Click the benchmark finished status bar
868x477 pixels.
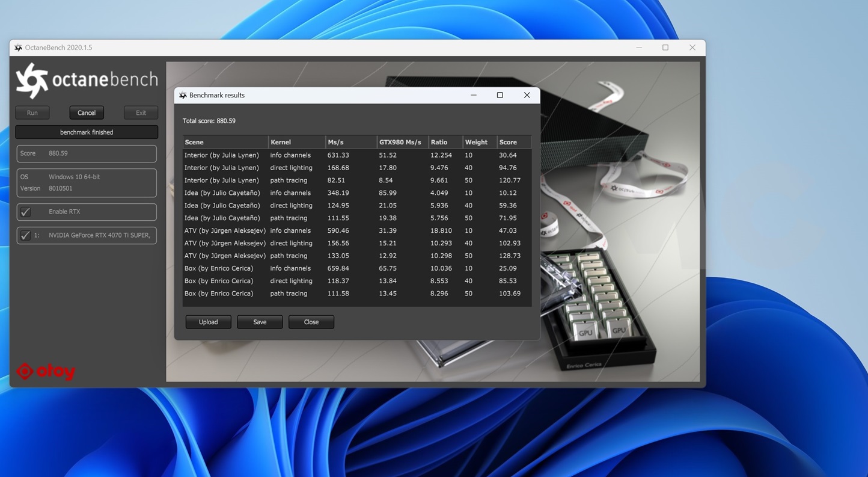86,132
